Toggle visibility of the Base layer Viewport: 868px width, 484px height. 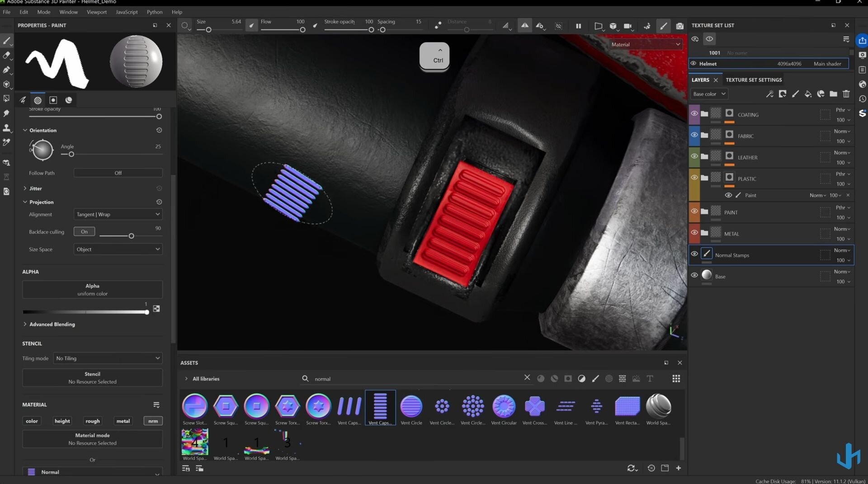[x=694, y=275]
